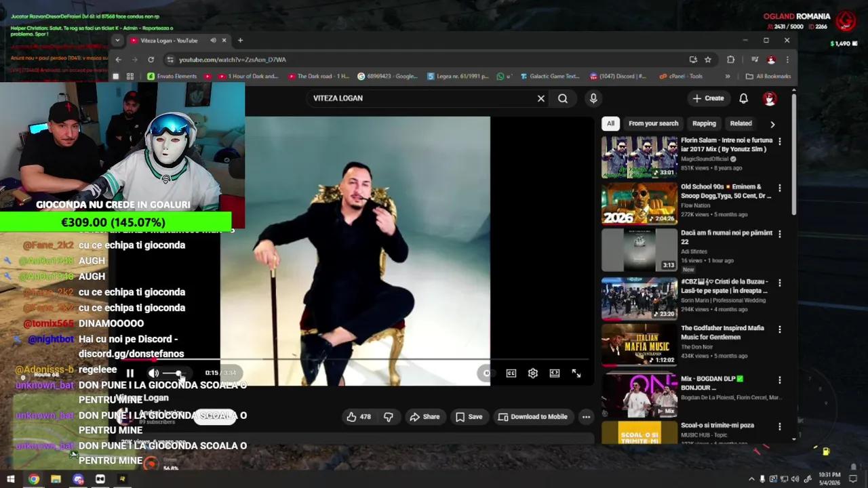Open the Mix - BOGDAN DLP playlist thumbnail

pos(639,395)
